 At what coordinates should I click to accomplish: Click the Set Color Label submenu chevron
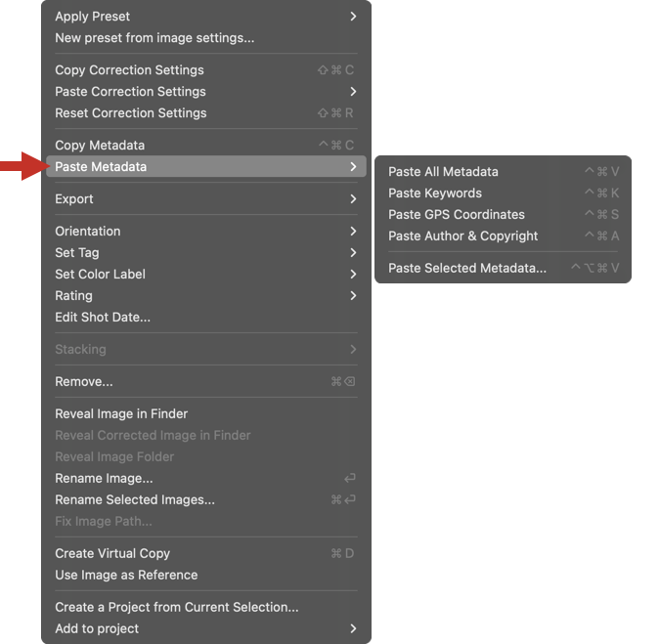click(x=353, y=275)
